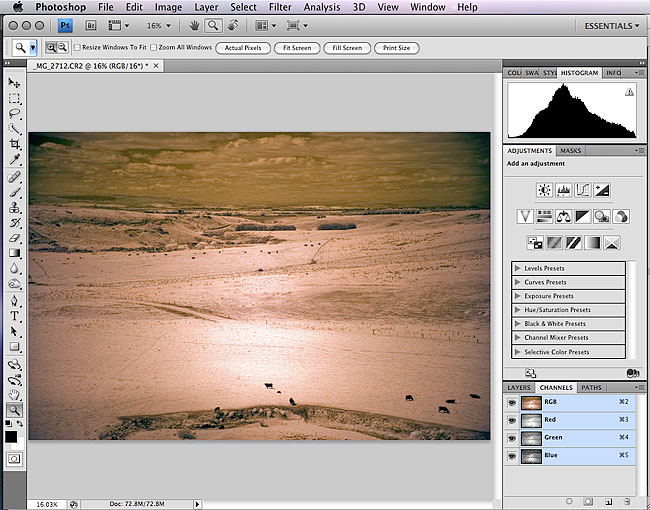Open the Filter menu
Image resolution: width=650 pixels, height=510 pixels.
pos(280,7)
